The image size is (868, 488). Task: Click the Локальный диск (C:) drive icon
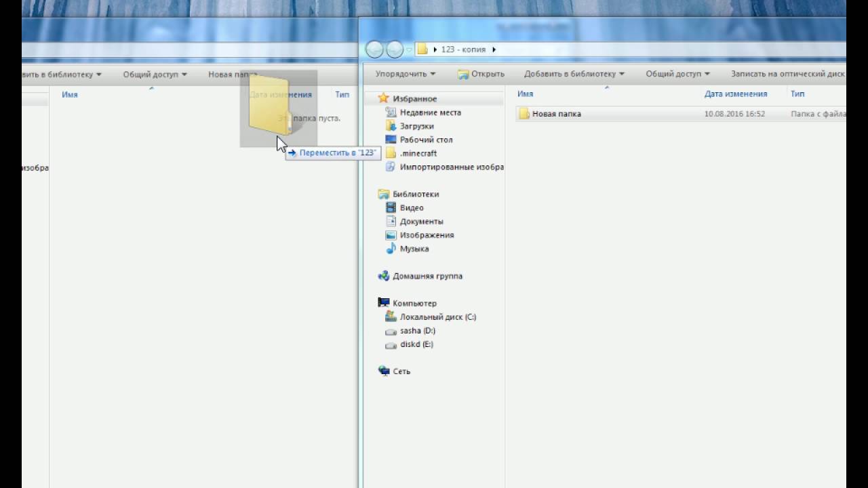coord(391,317)
